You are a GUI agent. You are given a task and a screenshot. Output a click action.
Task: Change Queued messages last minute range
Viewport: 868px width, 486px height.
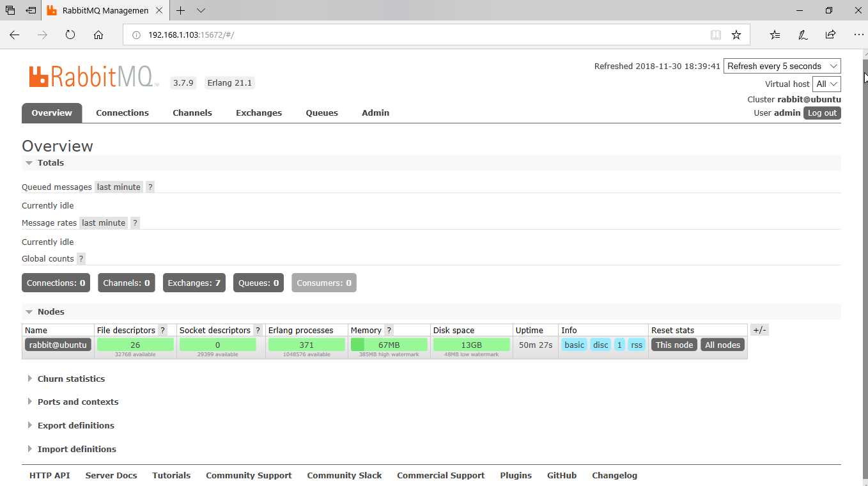(x=118, y=187)
